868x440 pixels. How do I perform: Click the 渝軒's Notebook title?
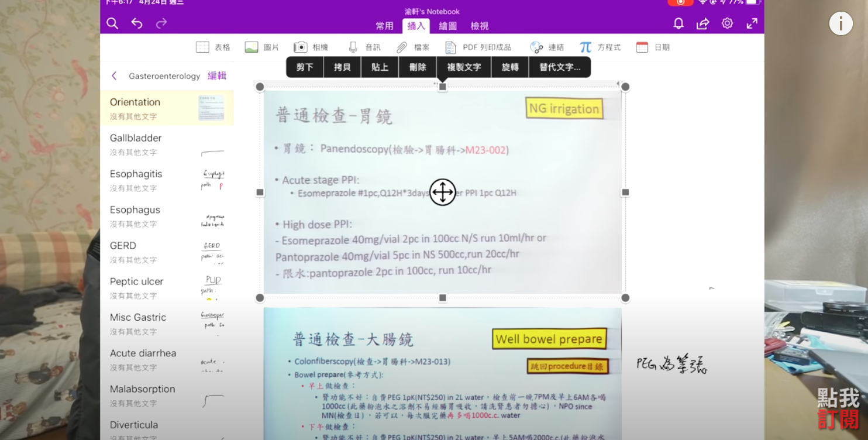432,12
